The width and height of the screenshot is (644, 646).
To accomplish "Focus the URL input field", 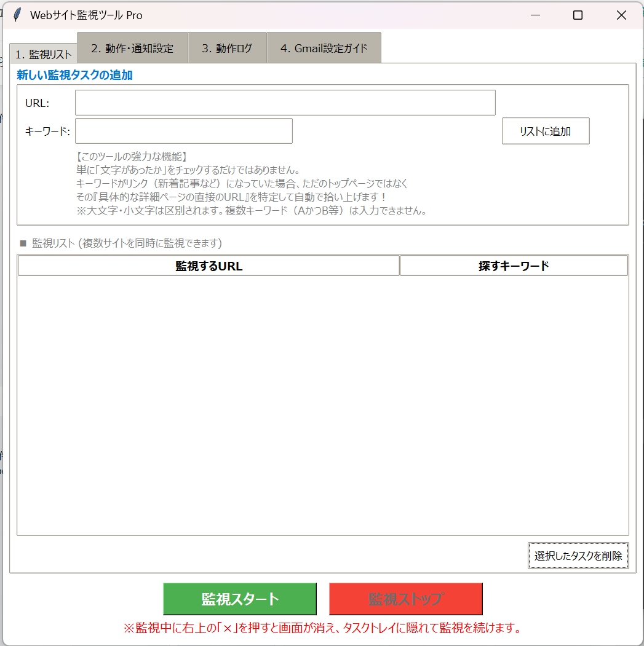I will pyautogui.click(x=285, y=103).
